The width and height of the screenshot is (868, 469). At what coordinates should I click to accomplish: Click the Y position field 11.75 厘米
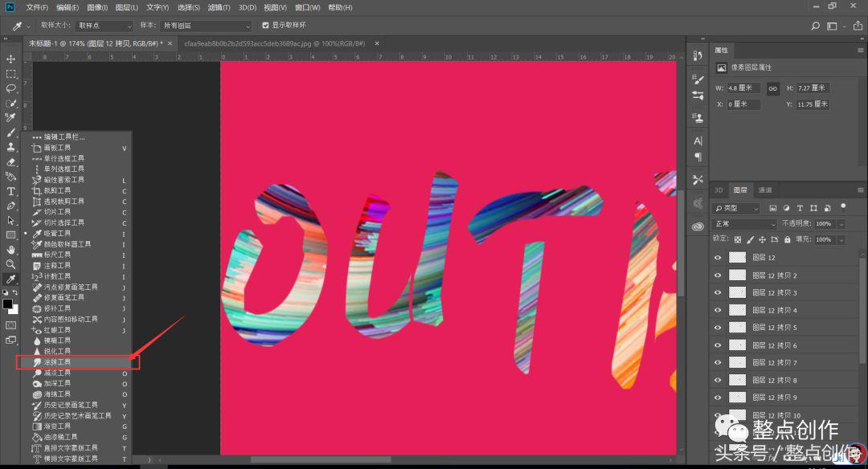[812, 104]
